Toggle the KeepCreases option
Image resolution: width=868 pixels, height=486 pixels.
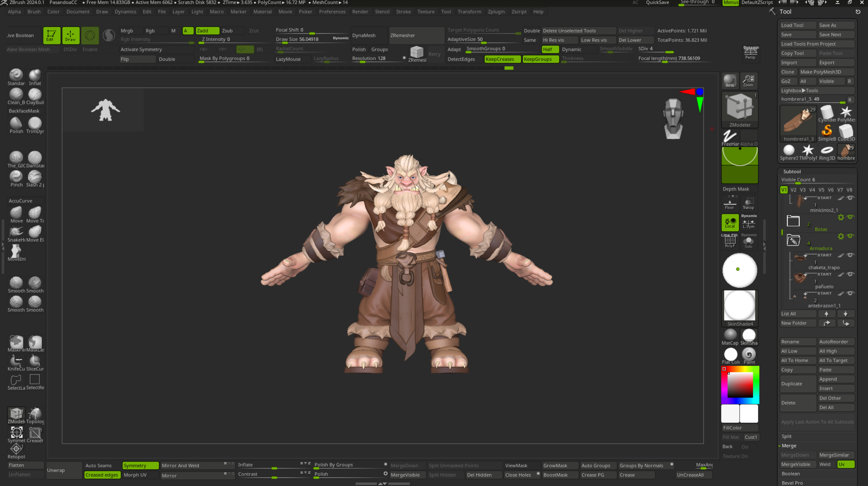[502, 59]
